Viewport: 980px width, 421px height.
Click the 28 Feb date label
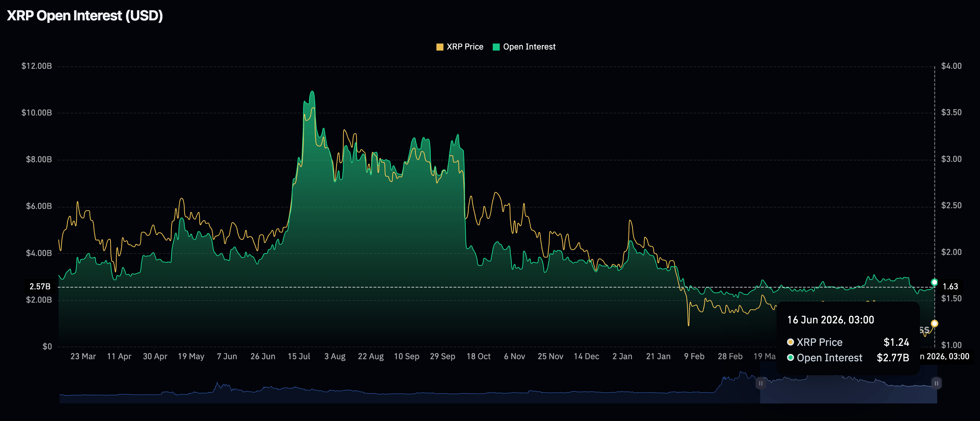[x=730, y=357]
